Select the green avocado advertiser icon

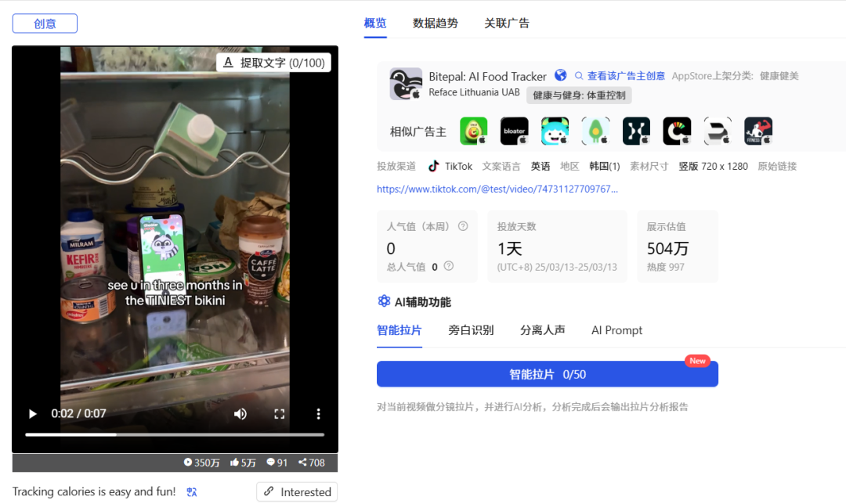click(x=473, y=131)
